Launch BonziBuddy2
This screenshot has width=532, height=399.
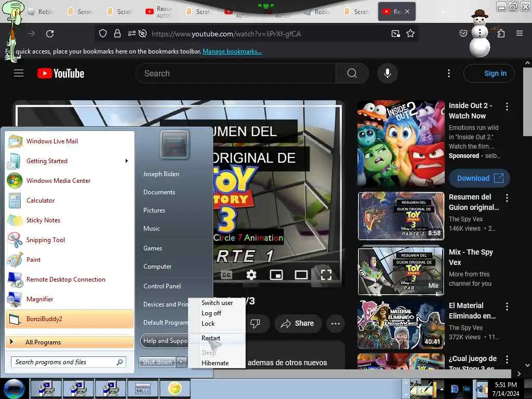70,319
